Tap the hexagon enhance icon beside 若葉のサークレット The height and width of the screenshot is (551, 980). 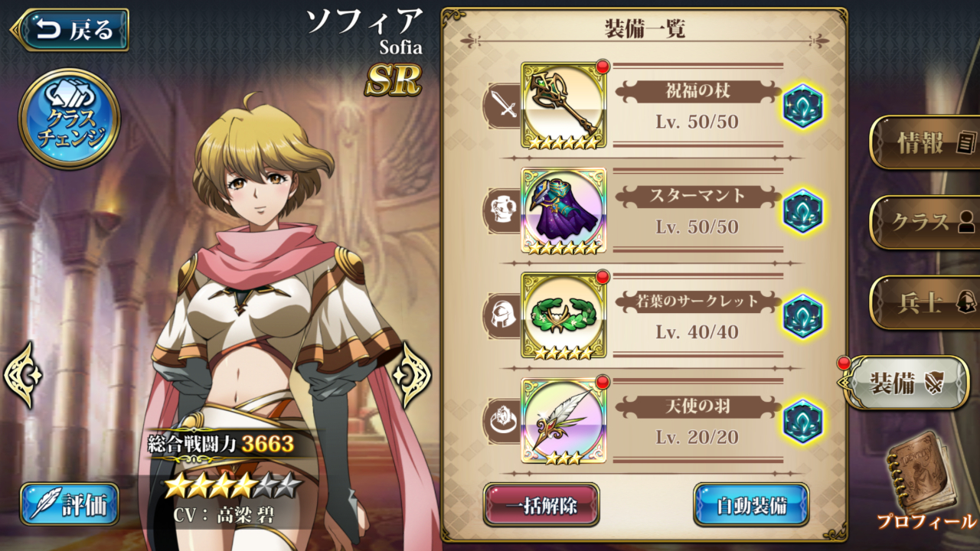tap(803, 316)
